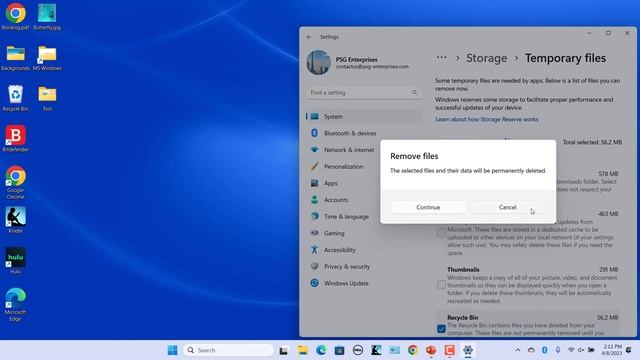Open the PSG Enterprises account profile
The height and width of the screenshot is (360, 640).
tap(358, 62)
